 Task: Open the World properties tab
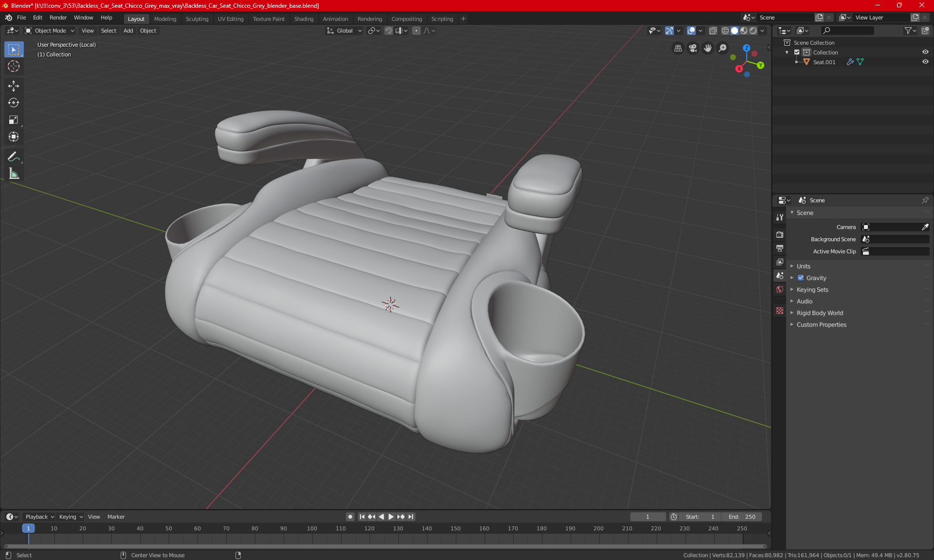(x=780, y=289)
